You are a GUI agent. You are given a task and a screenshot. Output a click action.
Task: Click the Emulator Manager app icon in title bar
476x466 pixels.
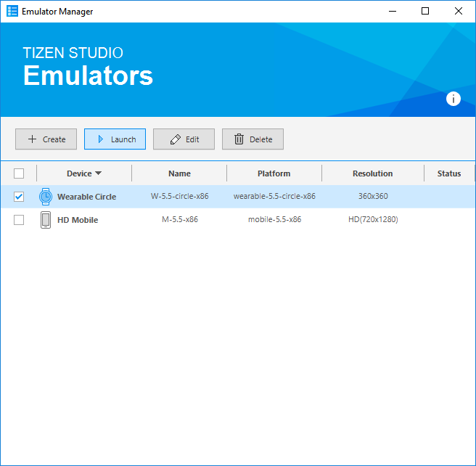(12, 12)
